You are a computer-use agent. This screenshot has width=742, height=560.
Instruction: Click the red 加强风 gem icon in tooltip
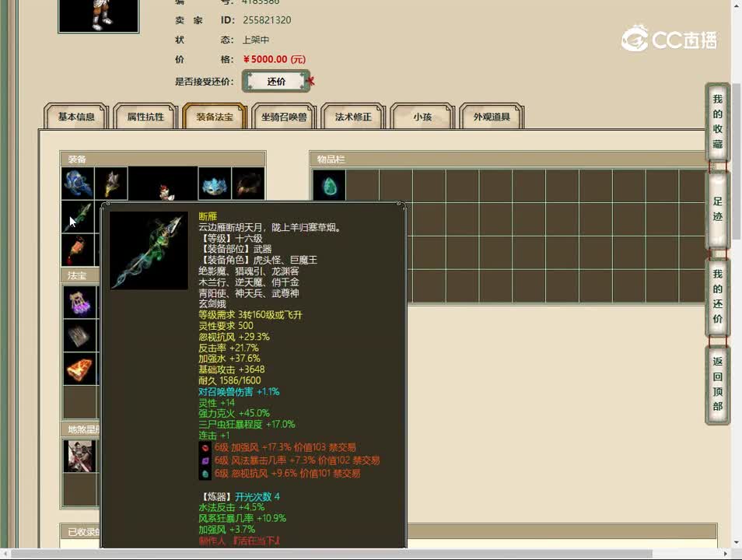pyautogui.click(x=207, y=447)
